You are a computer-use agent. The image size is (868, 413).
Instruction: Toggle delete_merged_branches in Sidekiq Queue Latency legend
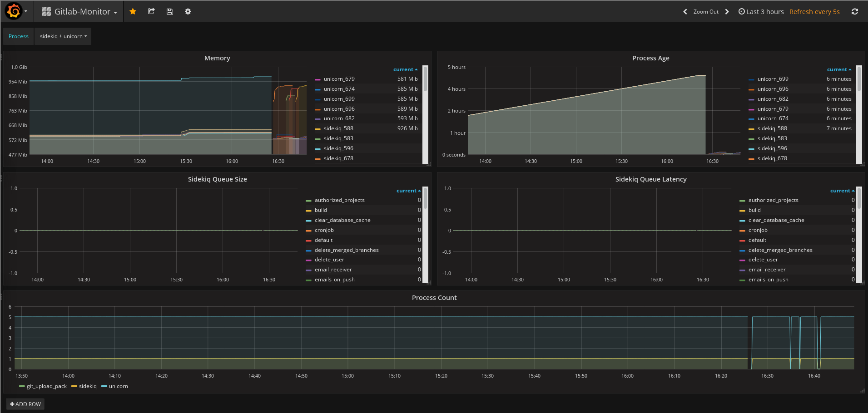780,250
